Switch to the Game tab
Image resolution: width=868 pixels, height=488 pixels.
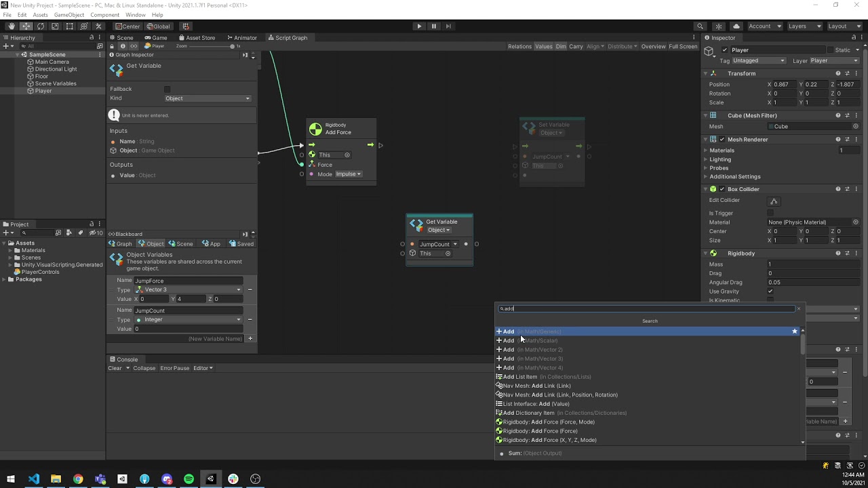point(156,38)
